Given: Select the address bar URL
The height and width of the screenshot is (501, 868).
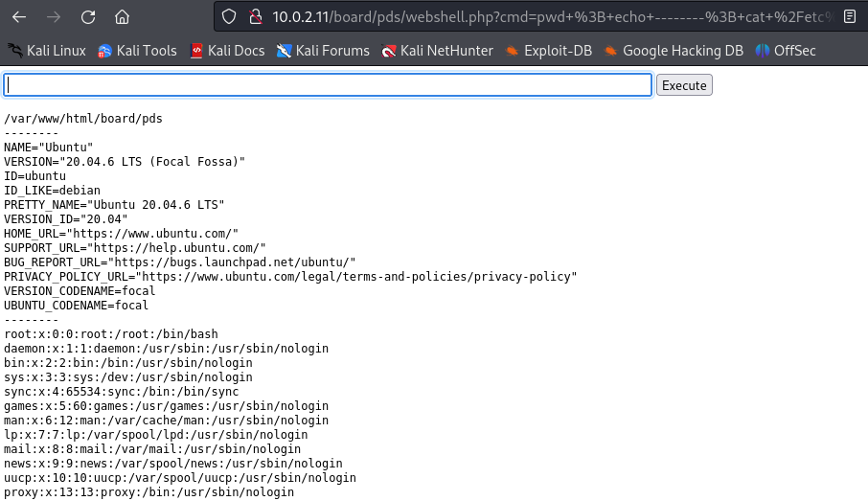Looking at the screenshot, I should 553,17.
